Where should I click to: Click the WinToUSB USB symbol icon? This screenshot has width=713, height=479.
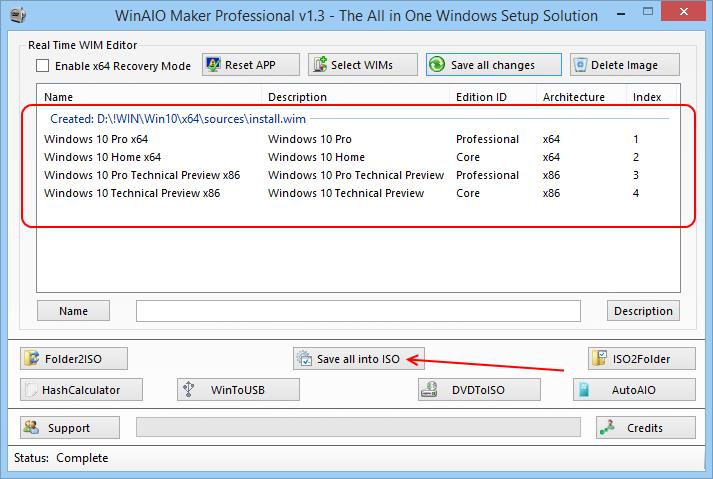coord(188,389)
